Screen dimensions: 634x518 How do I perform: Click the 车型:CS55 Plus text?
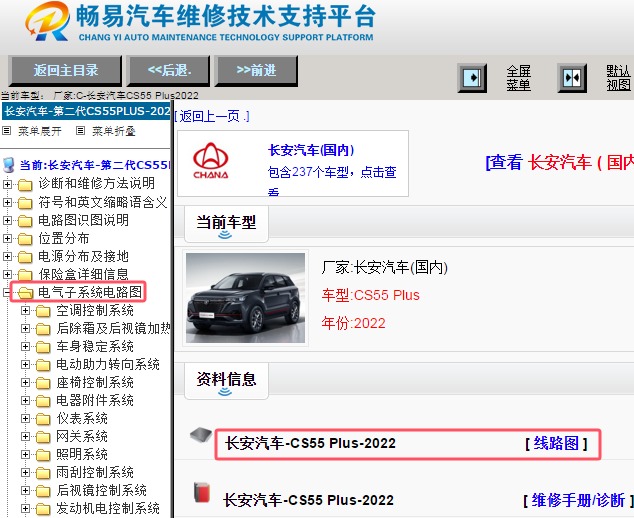(370, 295)
